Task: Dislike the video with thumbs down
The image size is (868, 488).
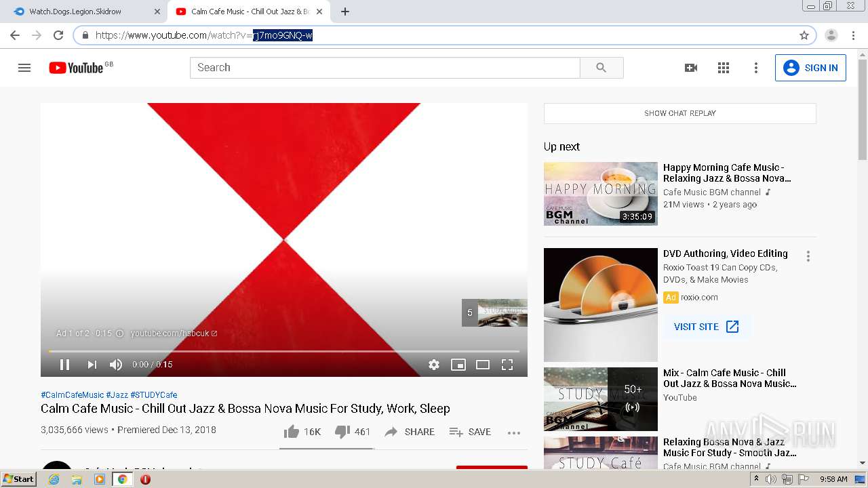Action: pos(353,432)
